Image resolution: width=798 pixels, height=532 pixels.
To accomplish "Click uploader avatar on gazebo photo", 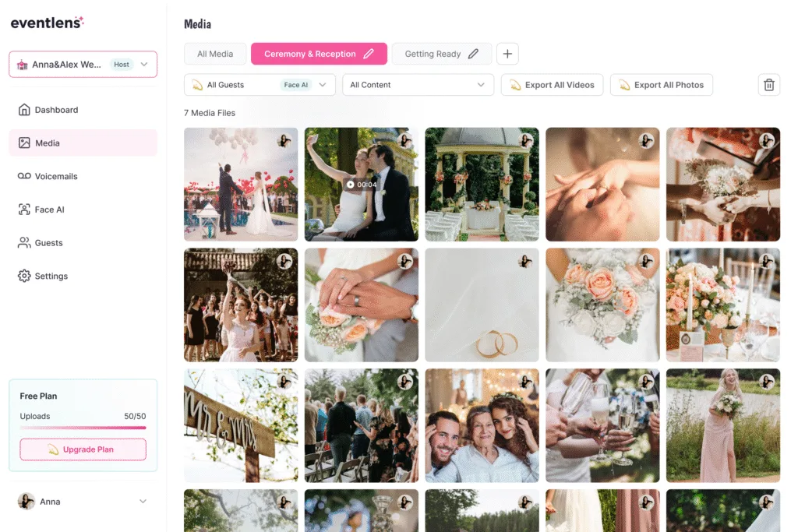I will click(526, 140).
